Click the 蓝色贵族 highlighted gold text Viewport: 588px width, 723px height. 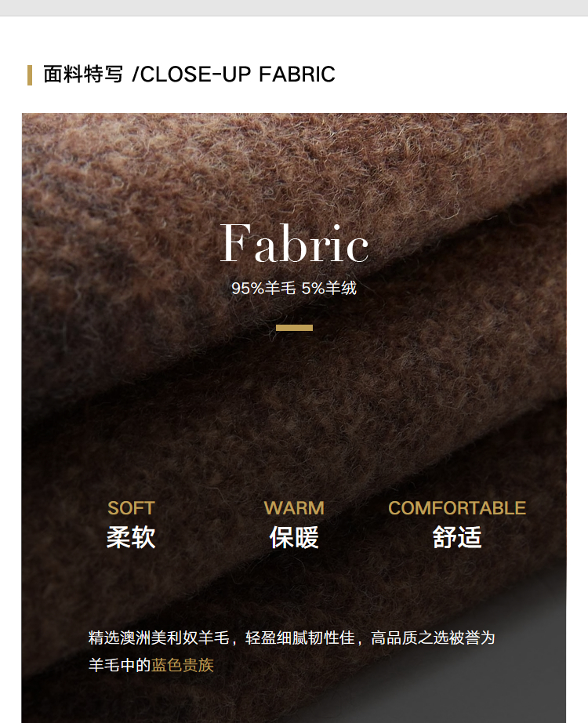coord(183,665)
